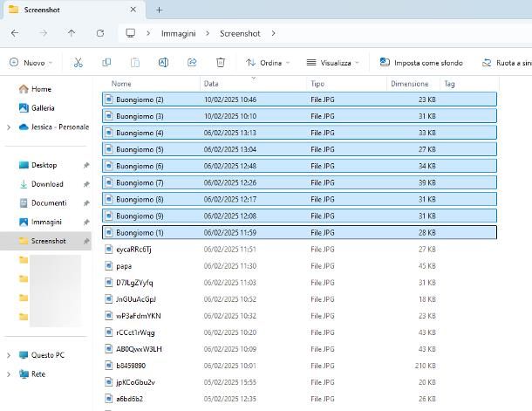Viewport: 532px width, 411px height.
Task: Expand Questo PC tree node
Action: 9,355
